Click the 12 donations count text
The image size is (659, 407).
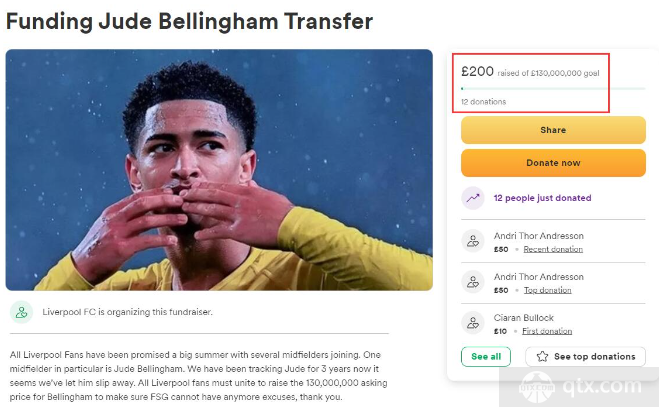(x=483, y=102)
